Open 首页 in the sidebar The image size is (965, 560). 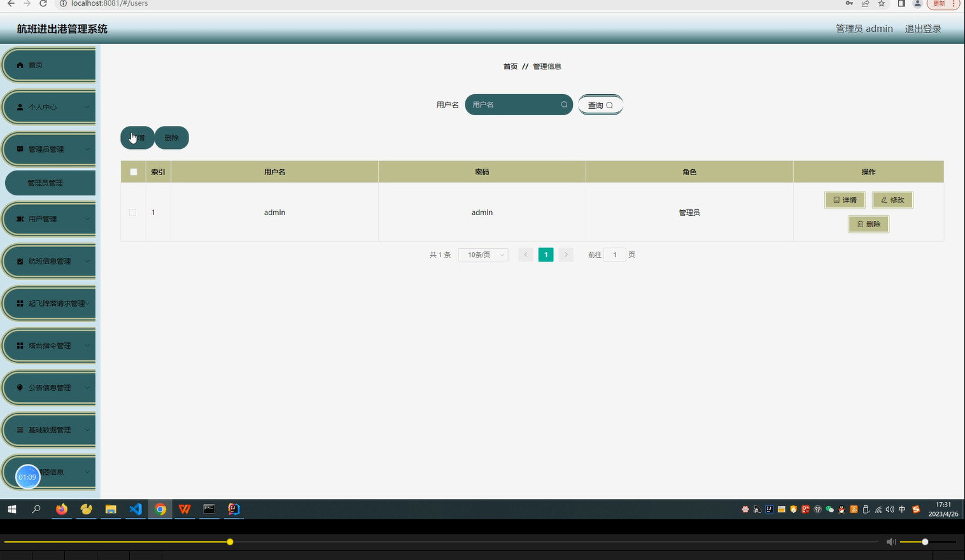tap(50, 65)
